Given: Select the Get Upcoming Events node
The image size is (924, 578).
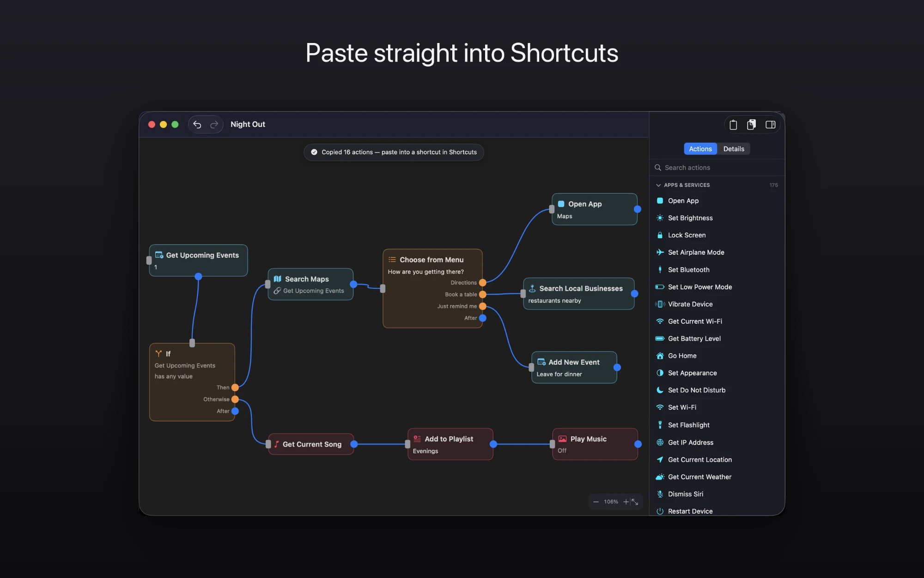Looking at the screenshot, I should click(x=198, y=260).
